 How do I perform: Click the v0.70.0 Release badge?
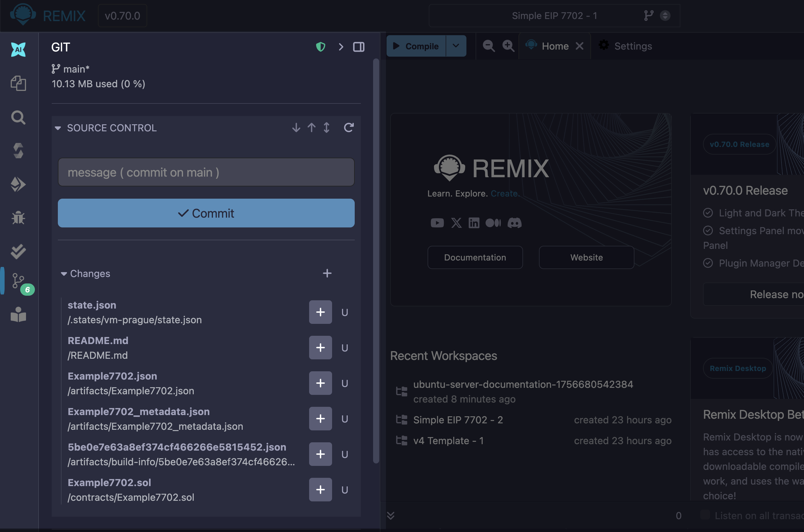click(x=739, y=144)
